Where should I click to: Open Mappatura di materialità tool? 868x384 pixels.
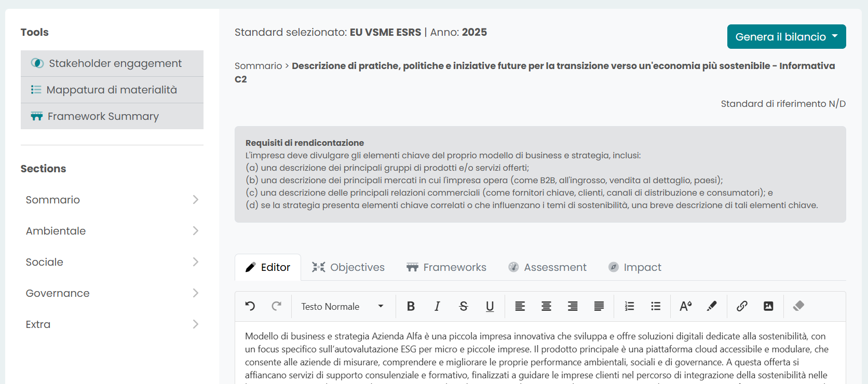(x=112, y=90)
